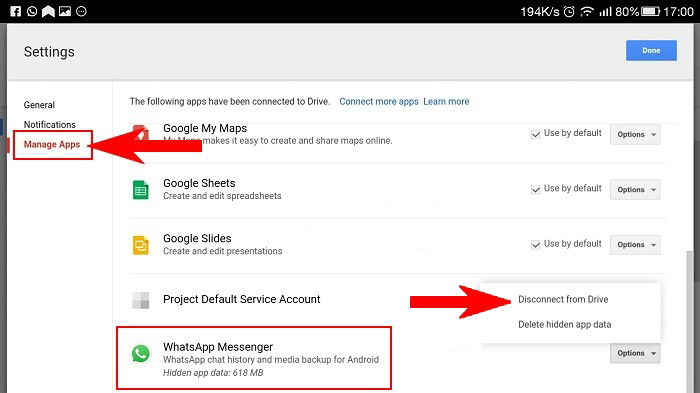The image size is (700, 393).
Task: Open the Manage Apps settings tab
Action: pyautogui.click(x=52, y=144)
